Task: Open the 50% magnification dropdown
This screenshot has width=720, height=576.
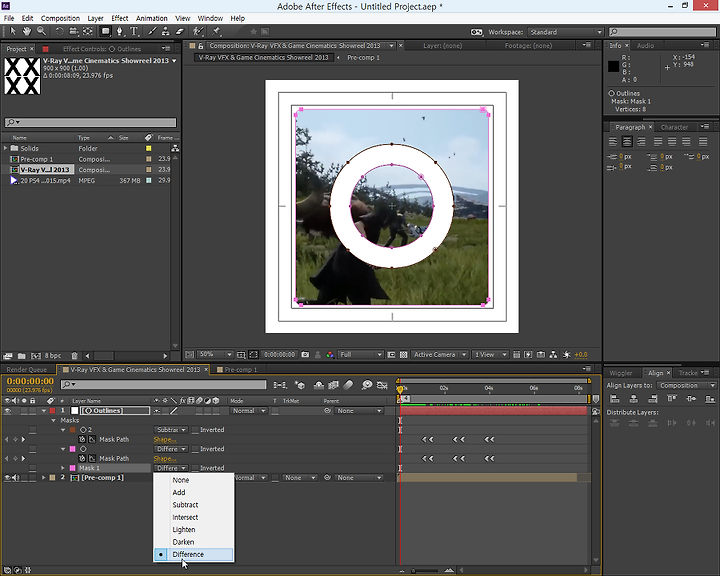Action: pyautogui.click(x=215, y=355)
